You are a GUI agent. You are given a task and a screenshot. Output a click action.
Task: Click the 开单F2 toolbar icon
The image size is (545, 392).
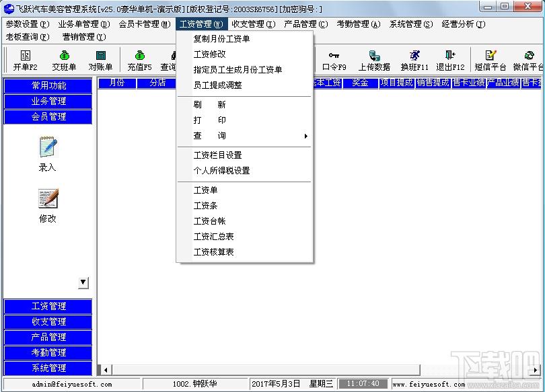point(25,56)
